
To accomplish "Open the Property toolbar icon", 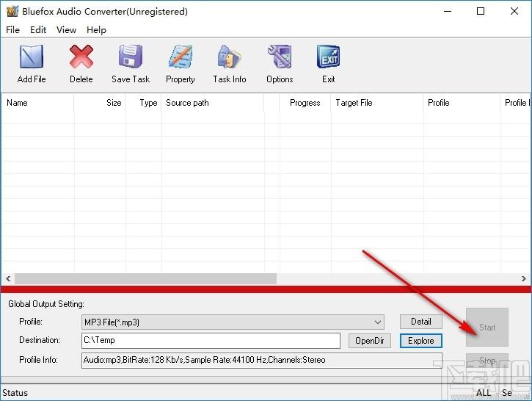I will [x=181, y=57].
